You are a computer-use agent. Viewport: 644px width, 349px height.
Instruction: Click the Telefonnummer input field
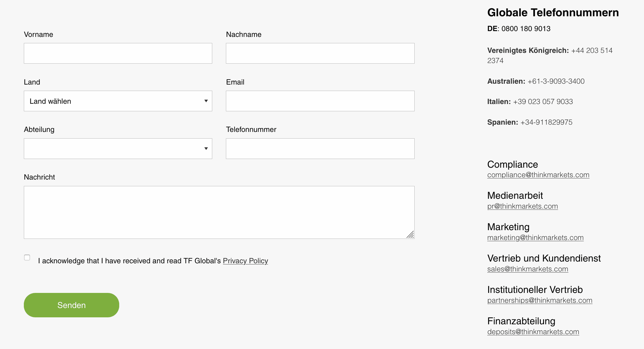[320, 149]
